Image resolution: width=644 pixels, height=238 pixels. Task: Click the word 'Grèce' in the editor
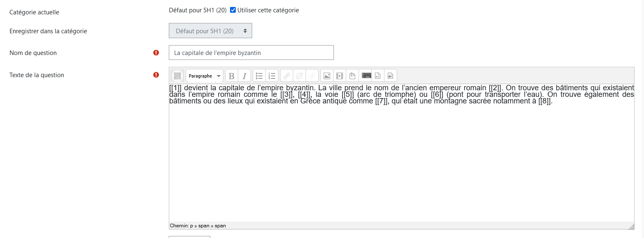click(x=310, y=101)
